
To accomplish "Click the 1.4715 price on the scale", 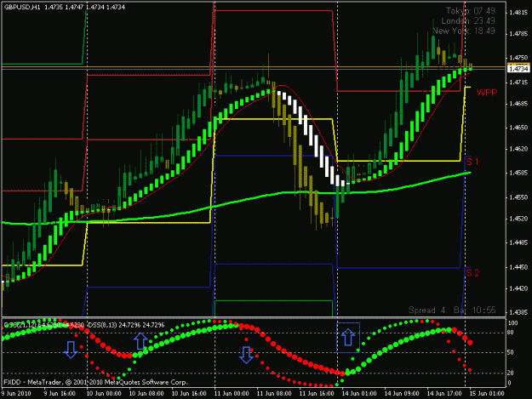I will coord(518,83).
